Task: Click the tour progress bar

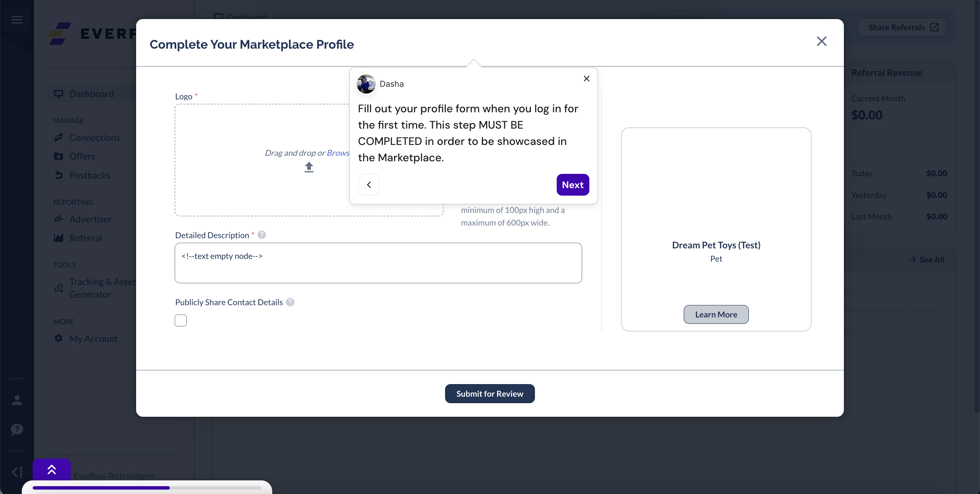Action: (147, 488)
